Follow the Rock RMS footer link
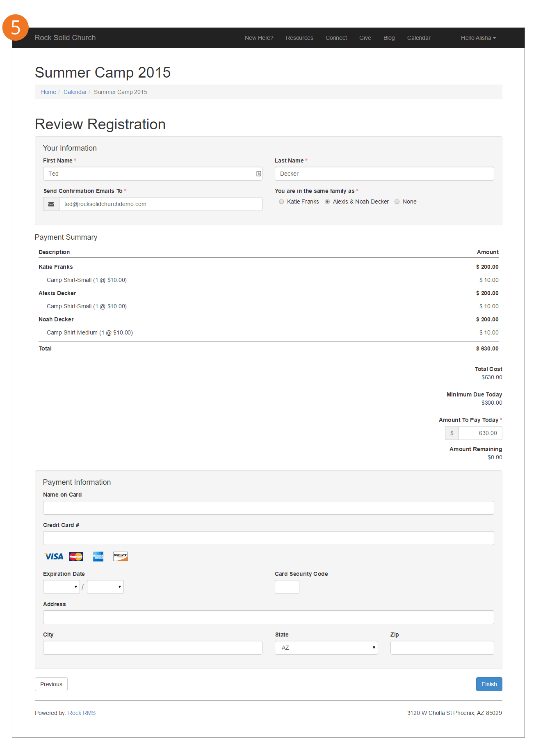The height and width of the screenshot is (756, 543). coord(82,713)
